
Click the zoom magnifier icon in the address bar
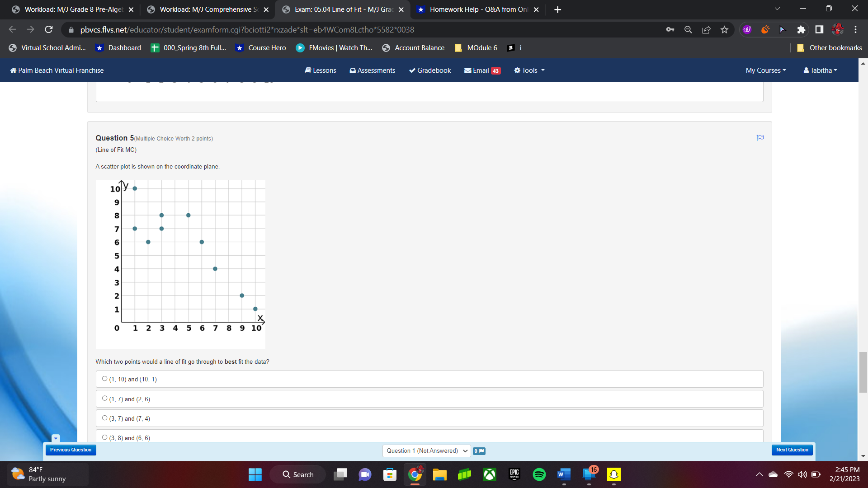(688, 30)
